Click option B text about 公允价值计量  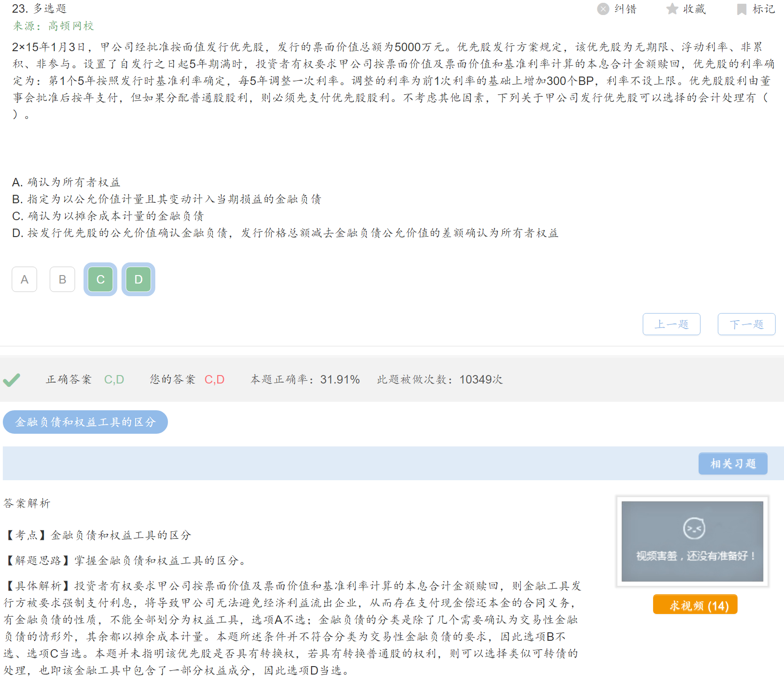(x=167, y=199)
